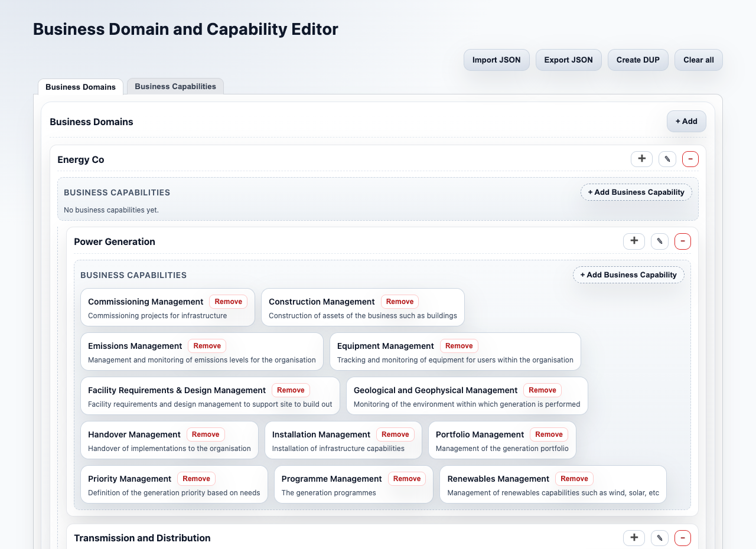
Task: Remove Handover Management capability
Action: pos(206,434)
